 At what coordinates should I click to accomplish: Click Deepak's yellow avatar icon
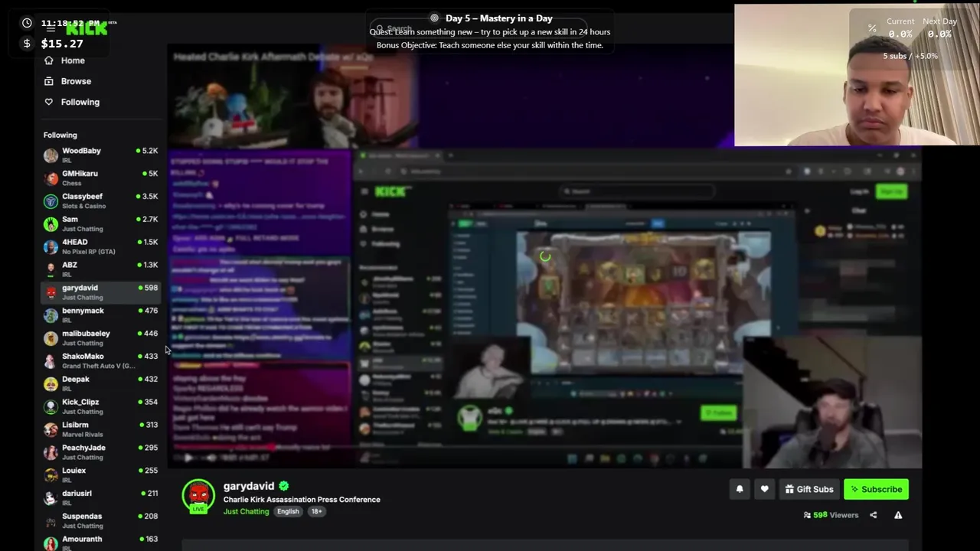pos(51,384)
